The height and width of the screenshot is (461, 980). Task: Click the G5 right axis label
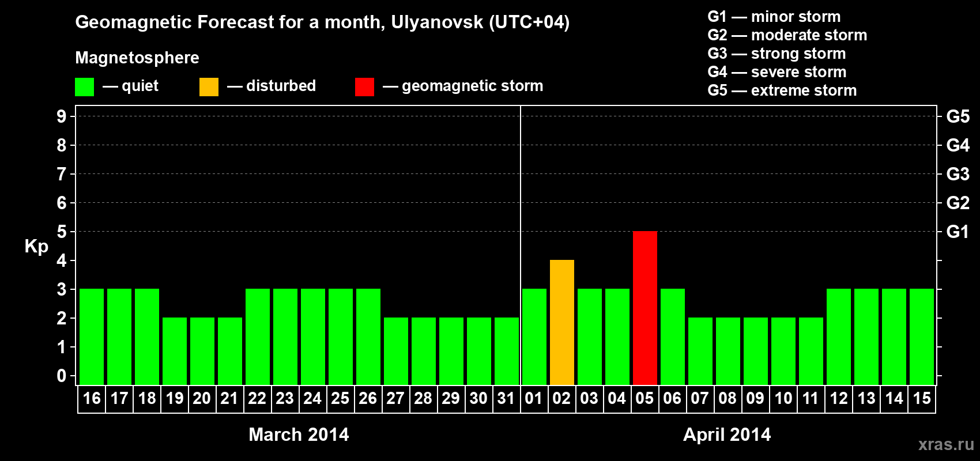[958, 116]
